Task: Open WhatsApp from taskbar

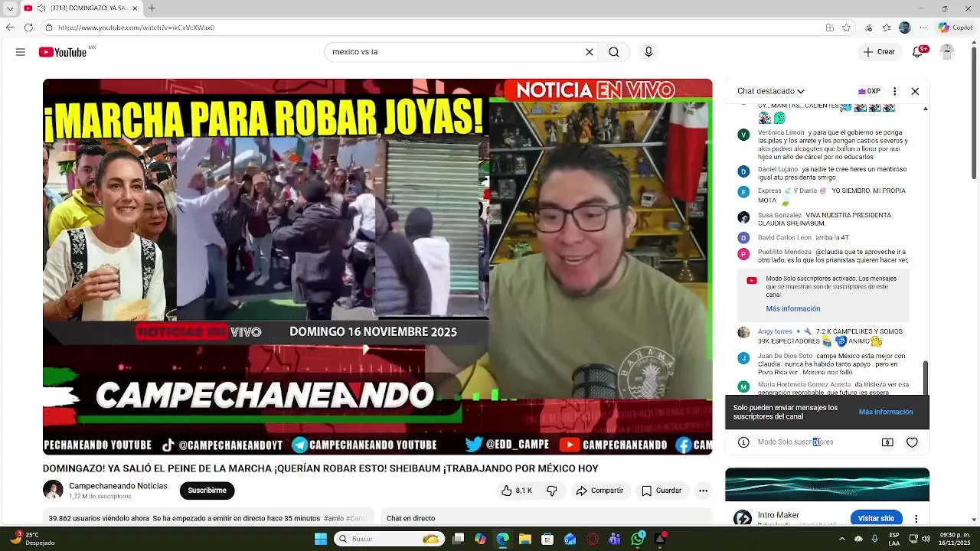Action: pos(638,539)
